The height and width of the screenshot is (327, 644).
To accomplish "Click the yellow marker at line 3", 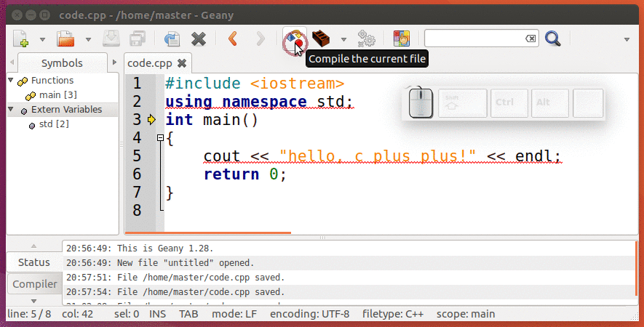I will tap(151, 120).
